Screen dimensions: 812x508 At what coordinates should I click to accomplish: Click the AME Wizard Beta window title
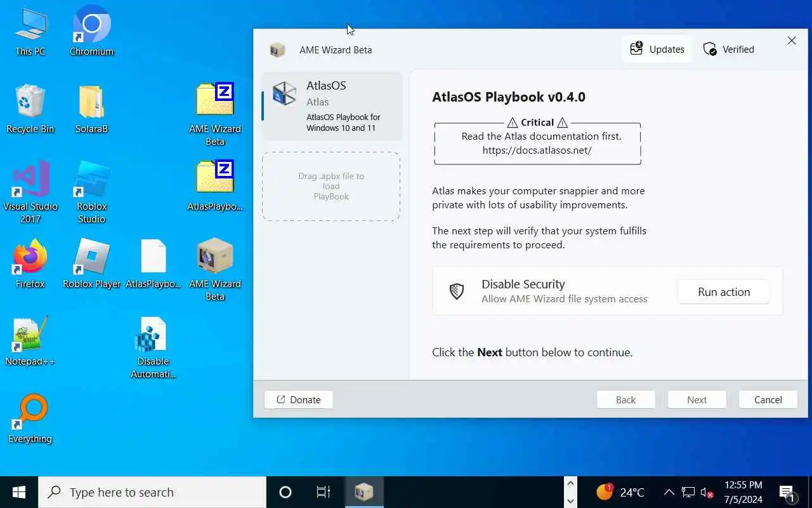(336, 50)
